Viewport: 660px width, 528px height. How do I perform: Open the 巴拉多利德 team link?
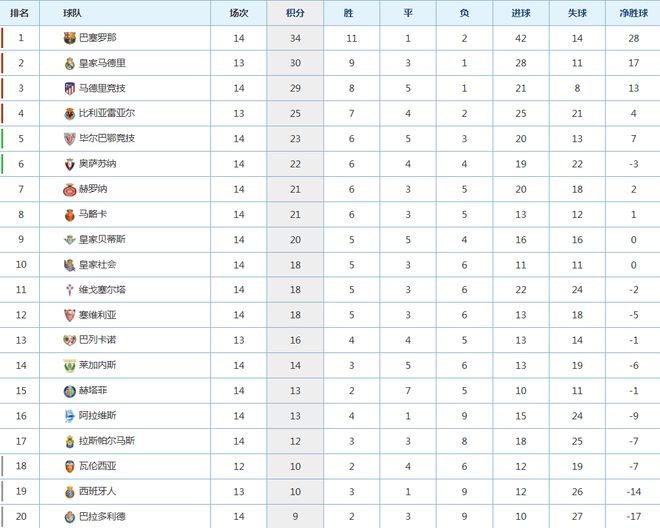tap(102, 517)
